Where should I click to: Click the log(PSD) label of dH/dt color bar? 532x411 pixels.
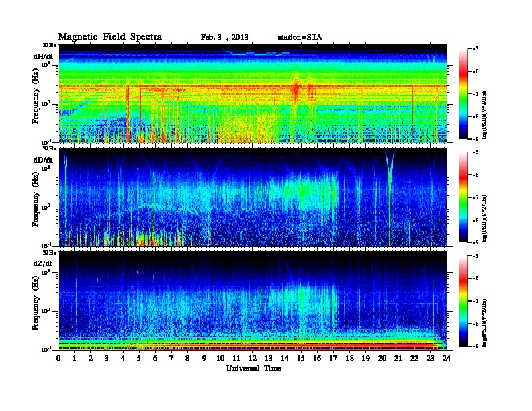485,116
